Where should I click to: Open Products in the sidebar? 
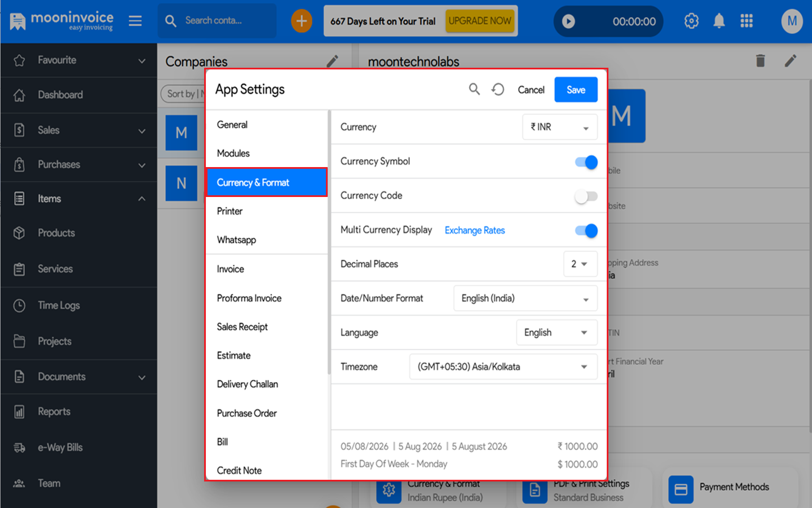(79, 233)
